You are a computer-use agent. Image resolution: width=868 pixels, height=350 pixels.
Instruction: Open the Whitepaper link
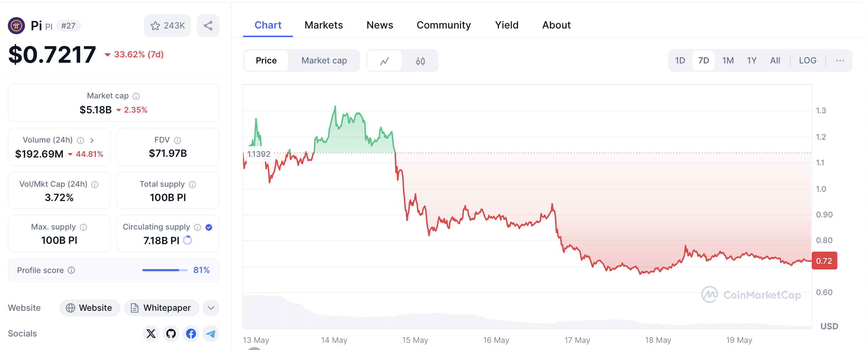[161, 308]
